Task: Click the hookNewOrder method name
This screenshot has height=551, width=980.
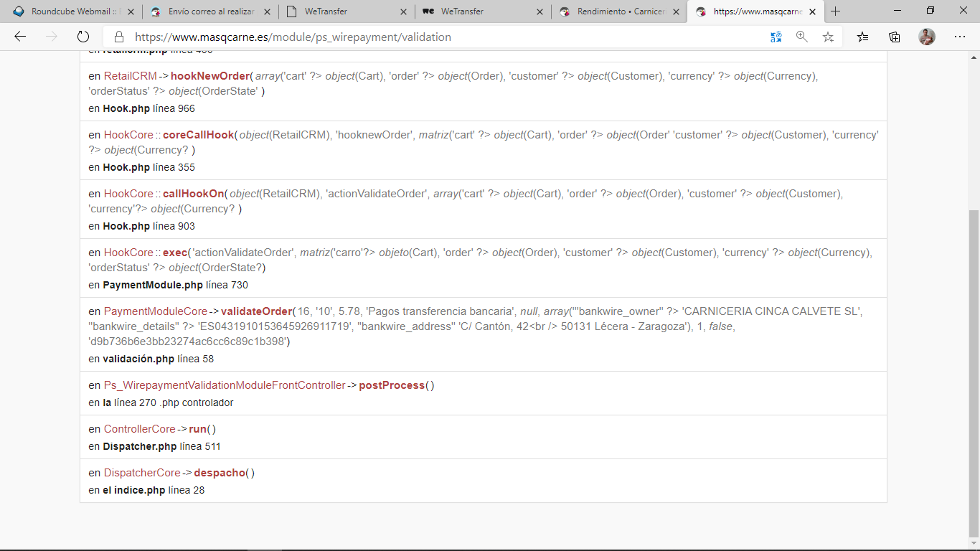Action: click(209, 76)
